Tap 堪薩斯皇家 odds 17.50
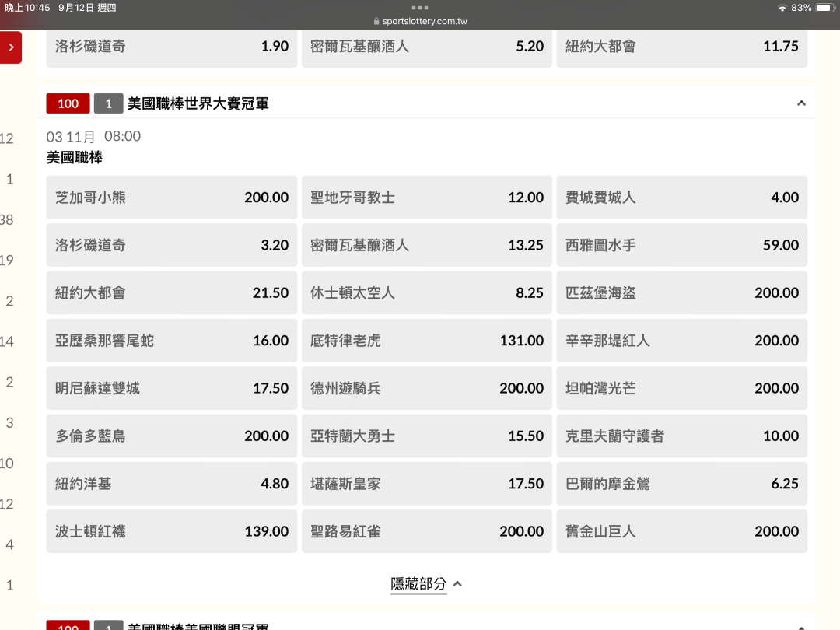840x630 pixels. (x=426, y=483)
